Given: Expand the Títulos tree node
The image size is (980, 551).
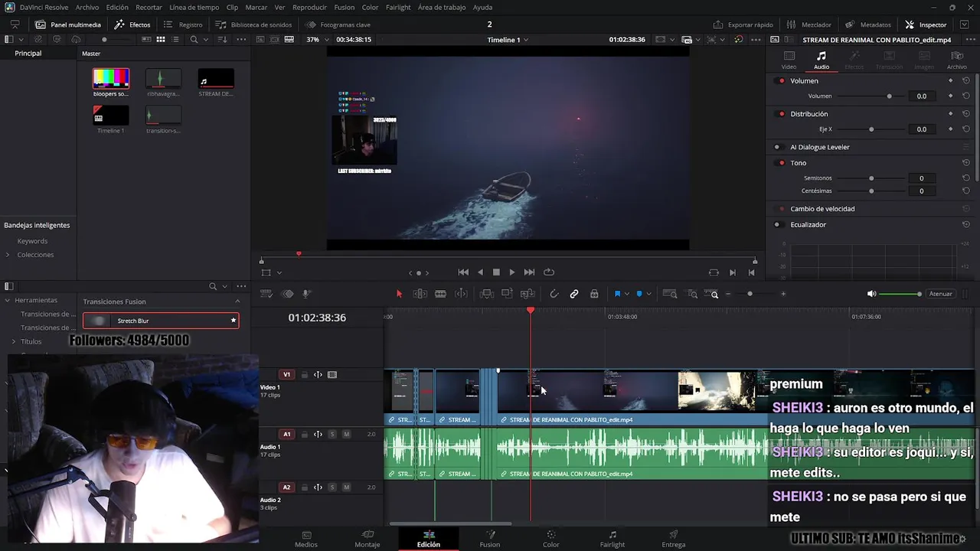Looking at the screenshot, I should click(14, 341).
